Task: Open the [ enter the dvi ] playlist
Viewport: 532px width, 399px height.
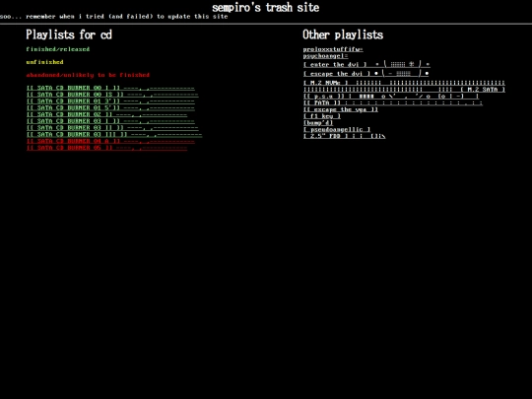Action: pos(366,64)
